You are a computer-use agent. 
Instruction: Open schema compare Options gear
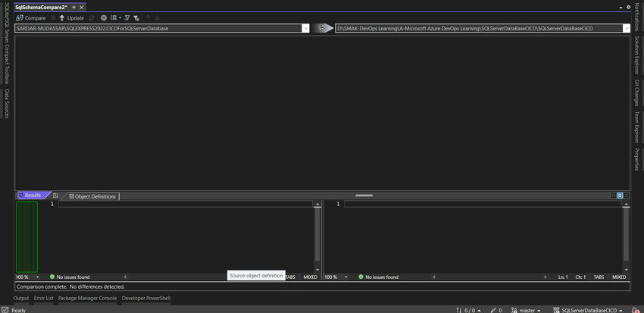104,18
